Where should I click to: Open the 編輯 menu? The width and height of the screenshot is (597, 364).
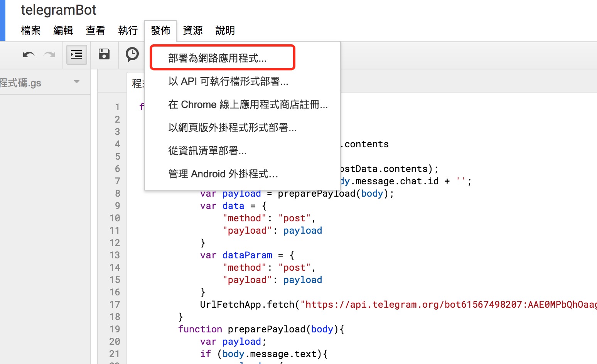[63, 30]
